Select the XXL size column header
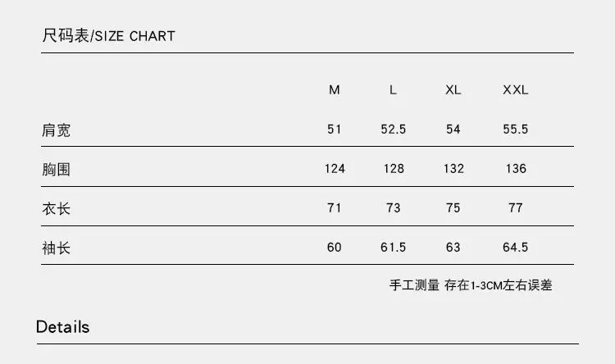615x364 pixels. tap(516, 90)
